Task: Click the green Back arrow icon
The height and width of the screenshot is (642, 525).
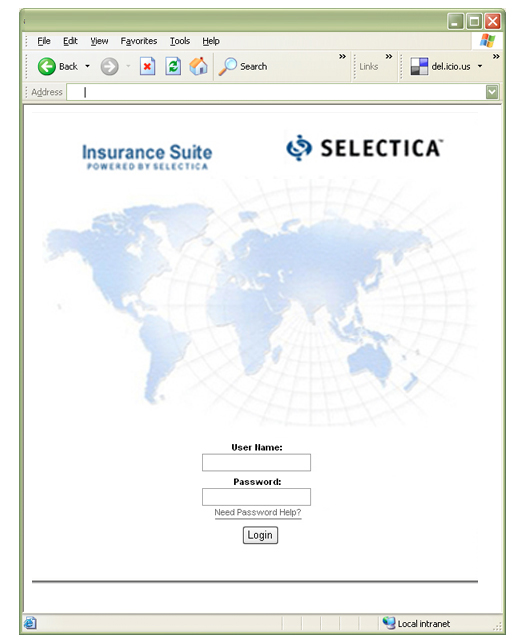Action: (x=47, y=66)
